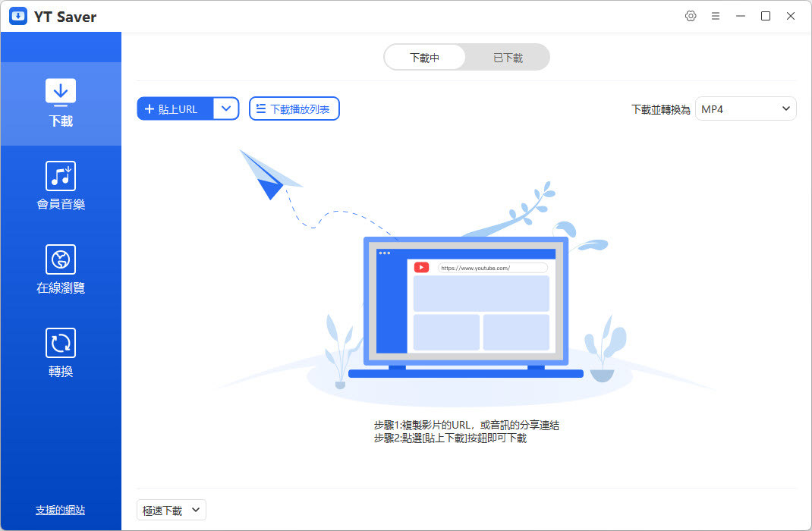Switch to the 已下載 tab

(x=507, y=56)
